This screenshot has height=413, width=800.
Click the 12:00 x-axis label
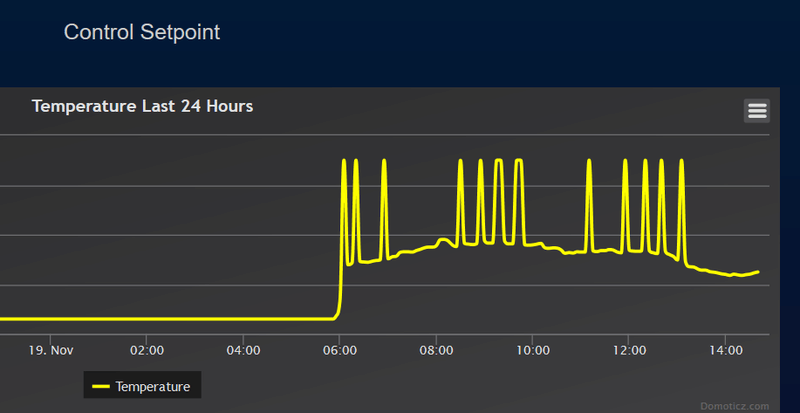coord(629,350)
